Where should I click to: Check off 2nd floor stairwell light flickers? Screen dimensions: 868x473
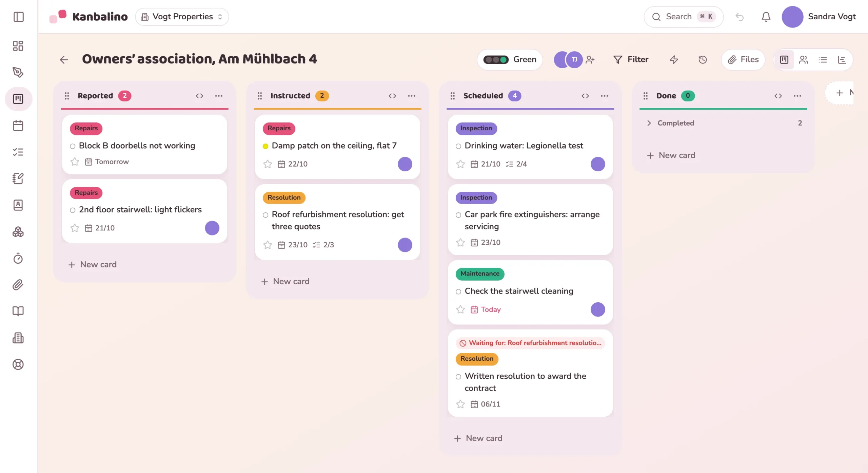point(73,210)
